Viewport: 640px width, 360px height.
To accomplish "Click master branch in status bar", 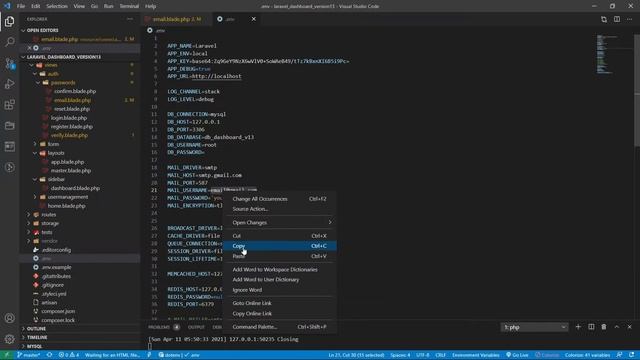I will [x=29, y=355].
